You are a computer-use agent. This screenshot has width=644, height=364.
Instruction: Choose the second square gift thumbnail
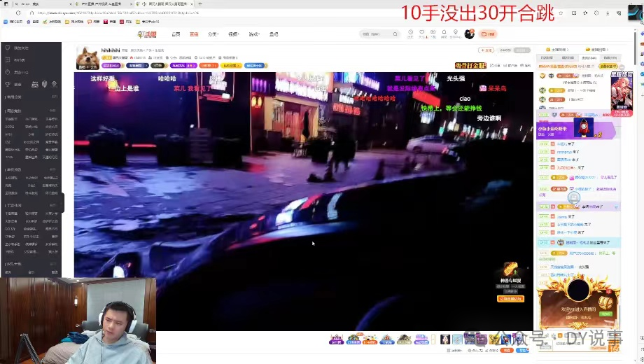(458, 339)
